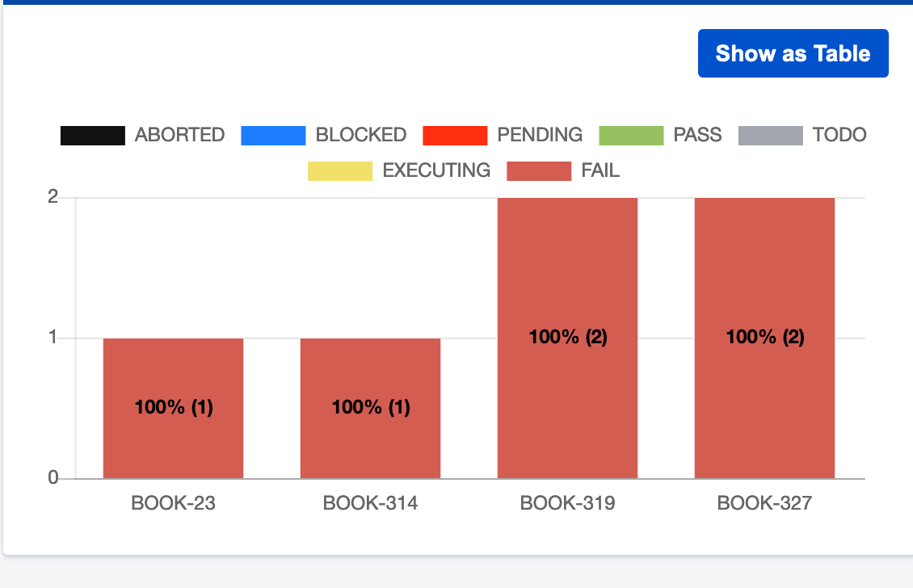Toggle the ABORTED series via its legend label
The width and height of the screenshot is (913, 588).
(180, 135)
